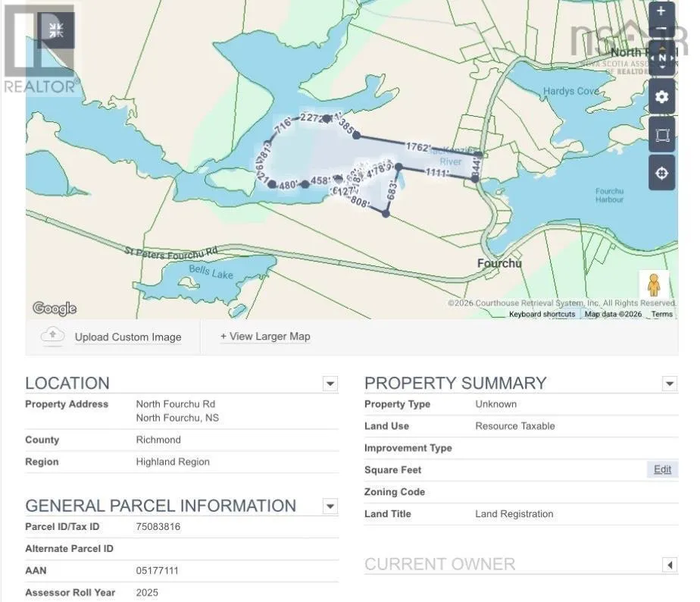The image size is (700, 602).
Task: Collapse the Property Summary section arrow
Action: point(670,384)
